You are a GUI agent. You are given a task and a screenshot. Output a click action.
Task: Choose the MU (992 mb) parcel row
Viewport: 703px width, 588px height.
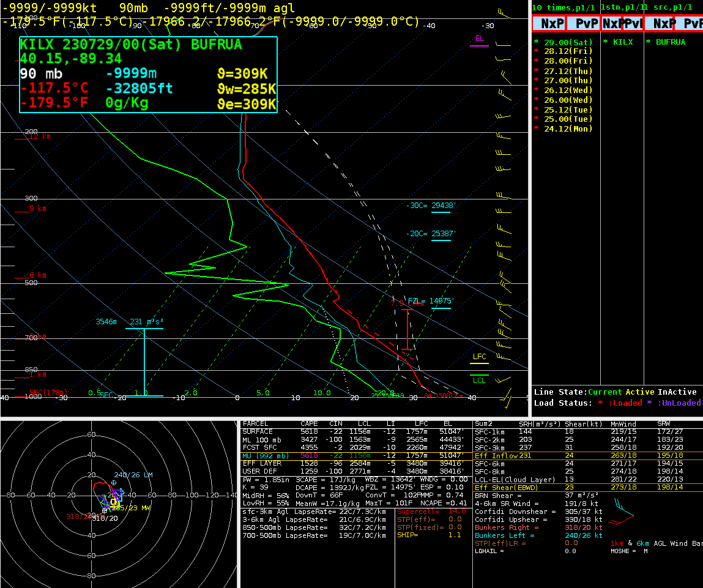[x=357, y=455]
